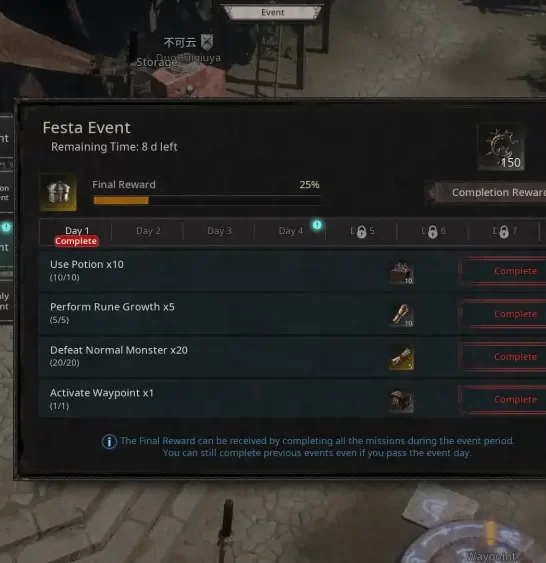
Task: Open the Day 1 Complete tab
Action: tap(76, 232)
